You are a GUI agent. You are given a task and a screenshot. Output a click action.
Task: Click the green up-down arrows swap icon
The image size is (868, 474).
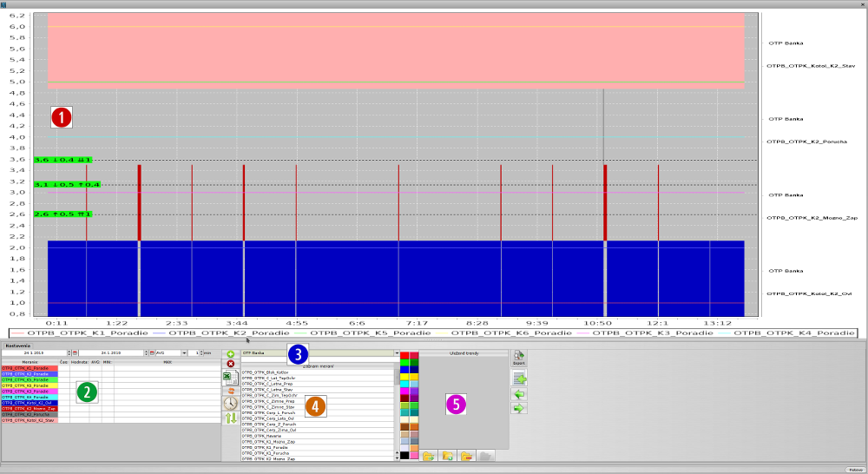tap(230, 418)
